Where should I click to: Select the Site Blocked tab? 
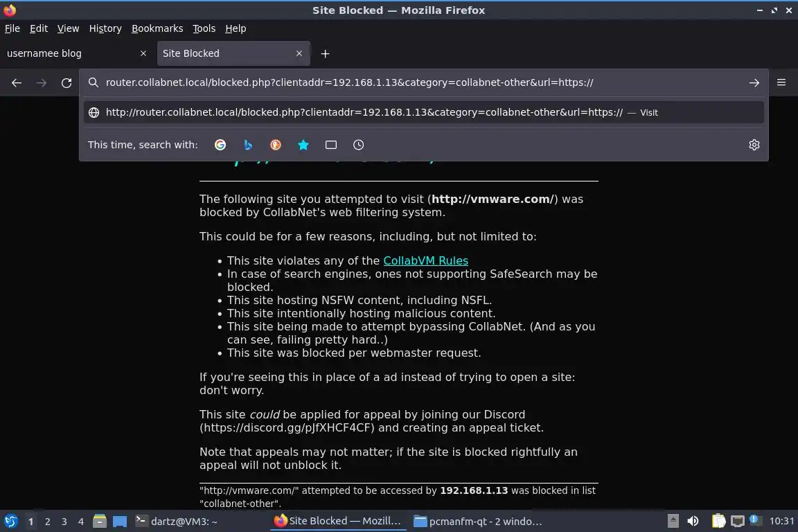233,53
